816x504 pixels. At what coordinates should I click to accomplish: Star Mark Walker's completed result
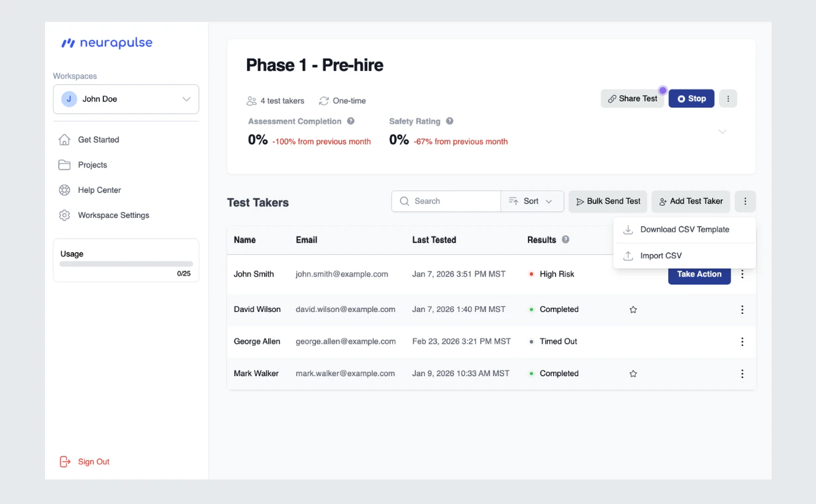(x=633, y=374)
